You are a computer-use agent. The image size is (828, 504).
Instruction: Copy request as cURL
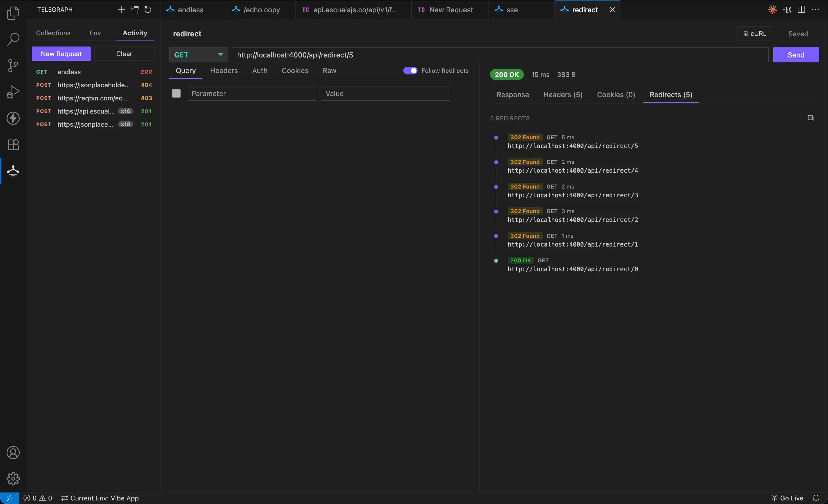click(755, 34)
